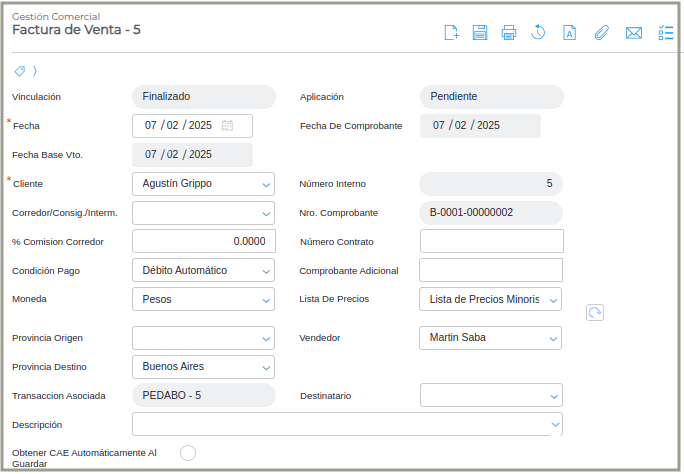
Task: Open the Provincia Destino dropdown
Action: pos(266,367)
